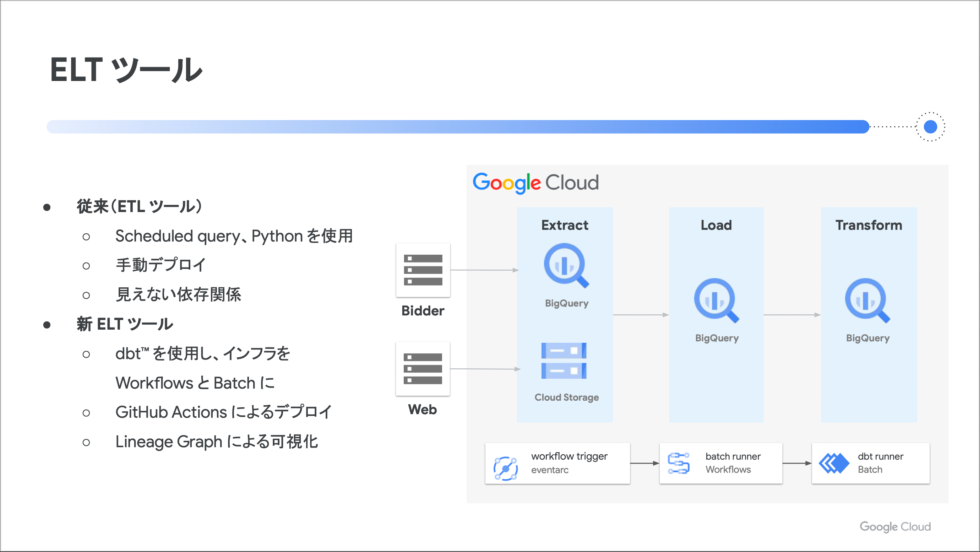Click the eventarc workflow trigger icon
Image resolution: width=980 pixels, height=552 pixels.
(x=505, y=468)
